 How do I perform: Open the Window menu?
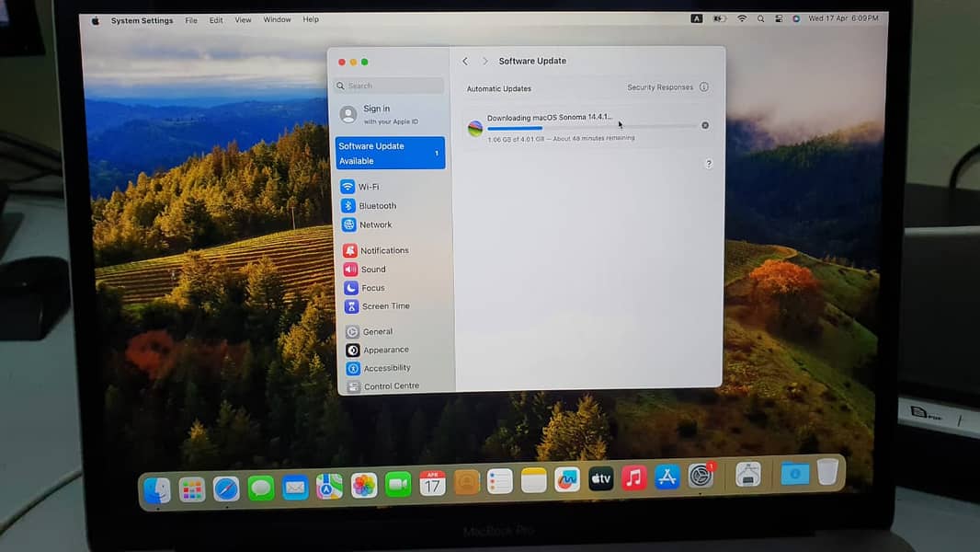(x=277, y=20)
